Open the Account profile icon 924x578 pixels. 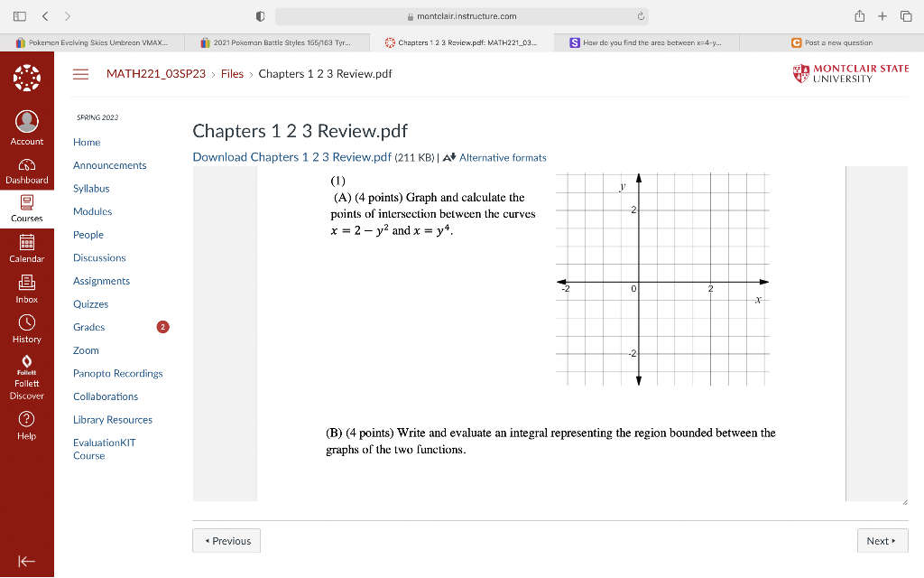pyautogui.click(x=27, y=123)
